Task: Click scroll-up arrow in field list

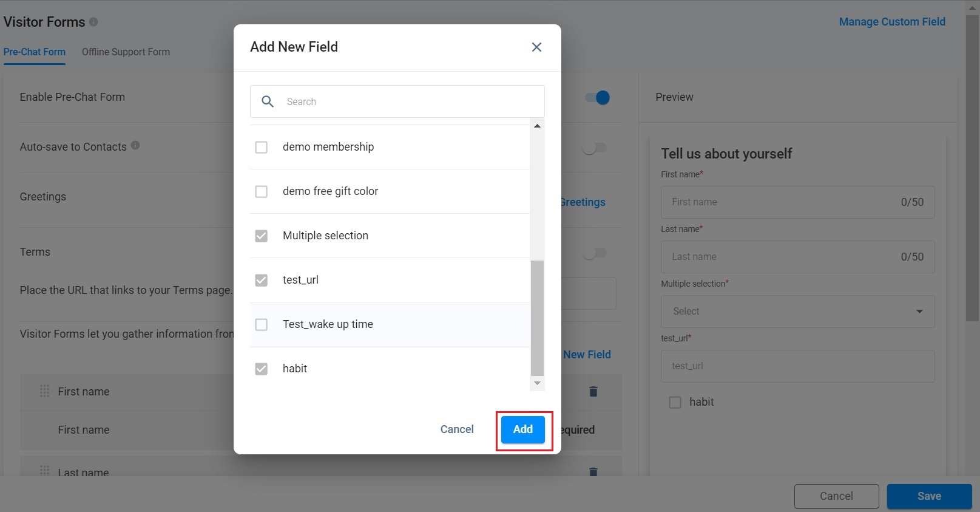Action: click(537, 126)
